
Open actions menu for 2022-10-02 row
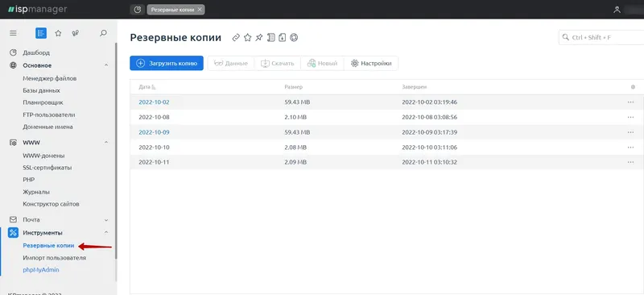click(631, 102)
